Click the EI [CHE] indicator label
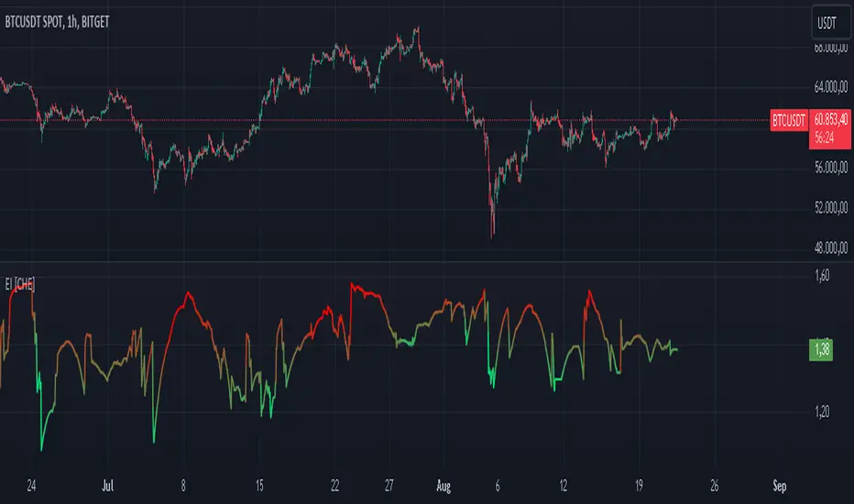Viewport: 854px width, 504px height. tap(19, 284)
